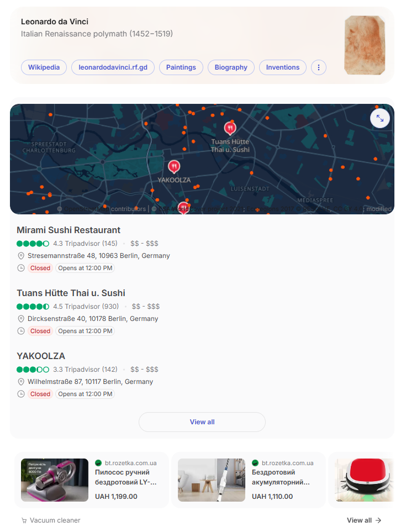Click the arrow icon next to products View all

[x=378, y=520]
